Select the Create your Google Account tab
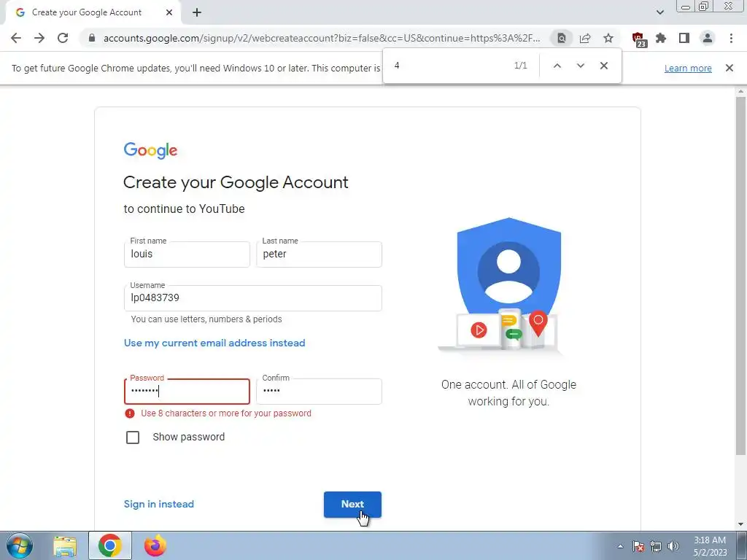 coord(93,13)
